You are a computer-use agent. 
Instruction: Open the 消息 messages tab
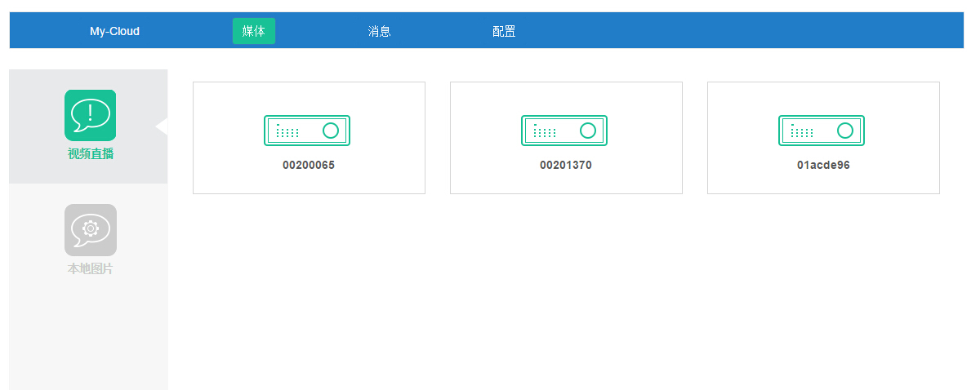coord(380,31)
